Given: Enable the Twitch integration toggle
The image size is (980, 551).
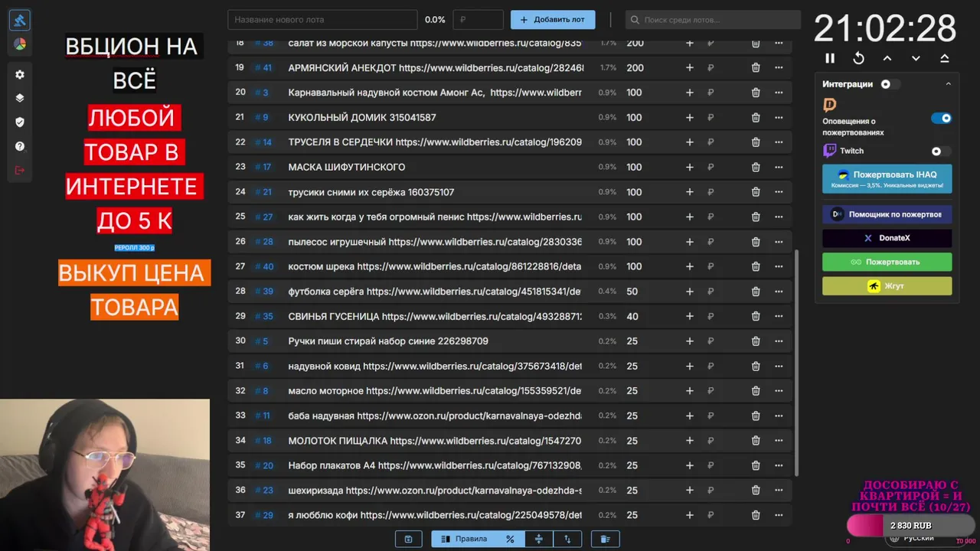Looking at the screenshot, I should [x=941, y=152].
